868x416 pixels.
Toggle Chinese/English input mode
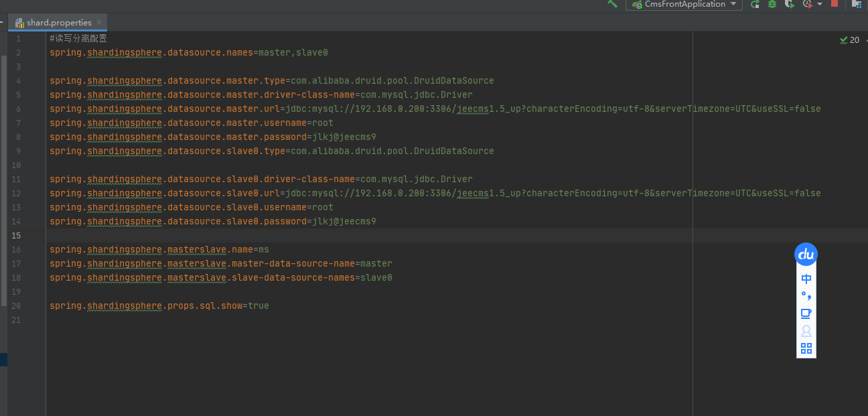tap(806, 279)
